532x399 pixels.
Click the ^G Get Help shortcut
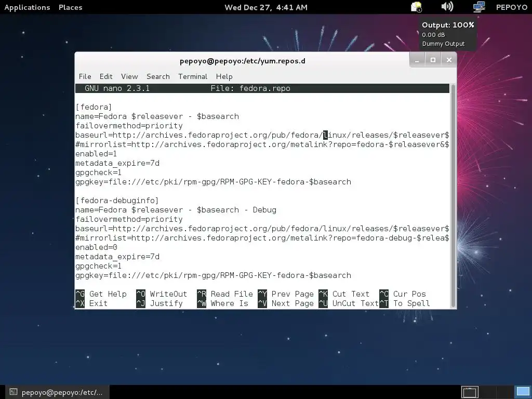click(x=101, y=294)
